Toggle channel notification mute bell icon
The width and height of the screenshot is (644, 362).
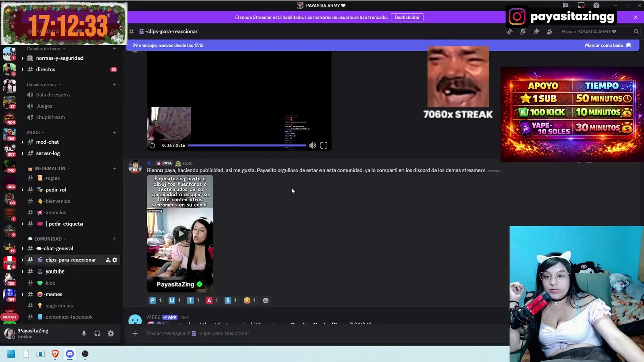pyautogui.click(x=523, y=31)
